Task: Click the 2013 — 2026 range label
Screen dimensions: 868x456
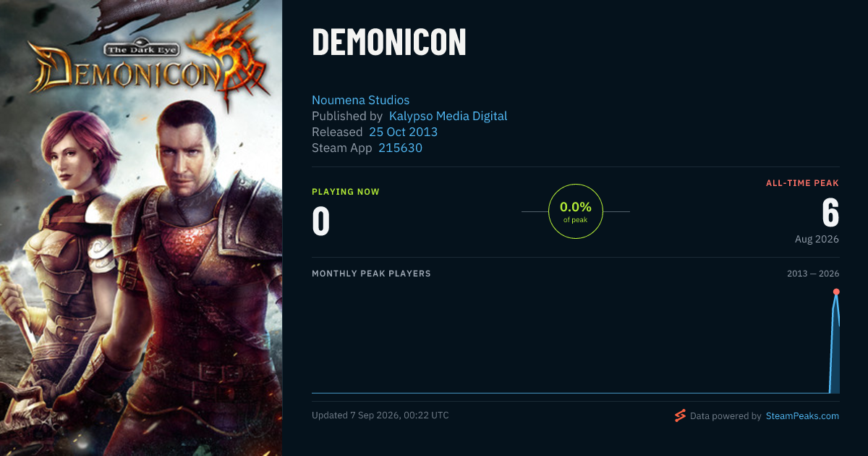Action: [813, 274]
